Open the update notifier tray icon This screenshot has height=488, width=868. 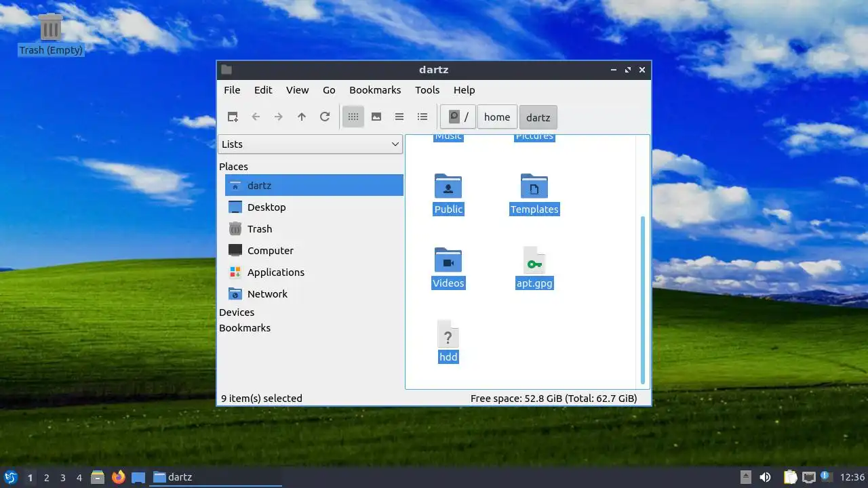point(826,477)
